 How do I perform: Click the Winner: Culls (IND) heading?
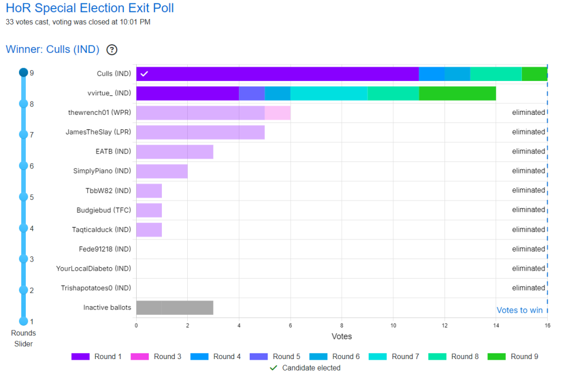[x=52, y=49]
